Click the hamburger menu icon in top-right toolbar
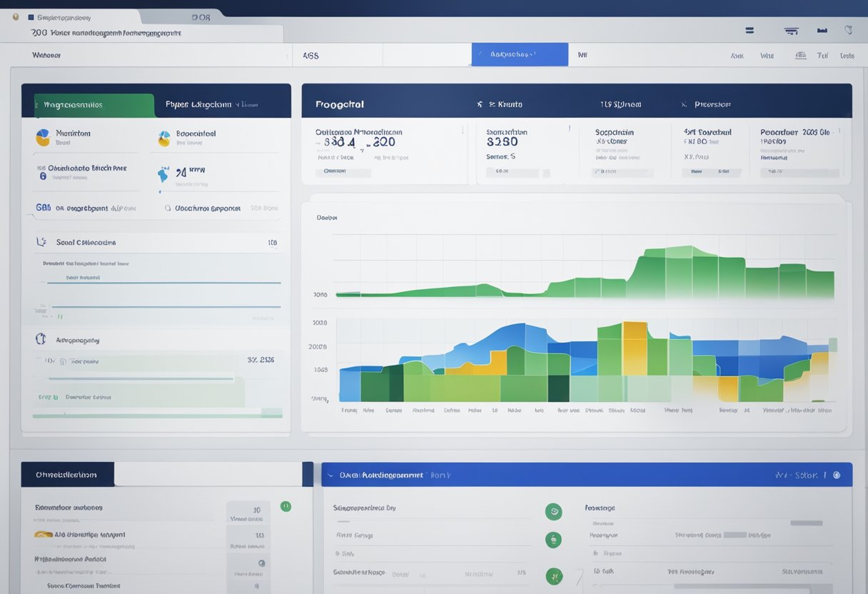The height and width of the screenshot is (594, 868). pos(750,31)
